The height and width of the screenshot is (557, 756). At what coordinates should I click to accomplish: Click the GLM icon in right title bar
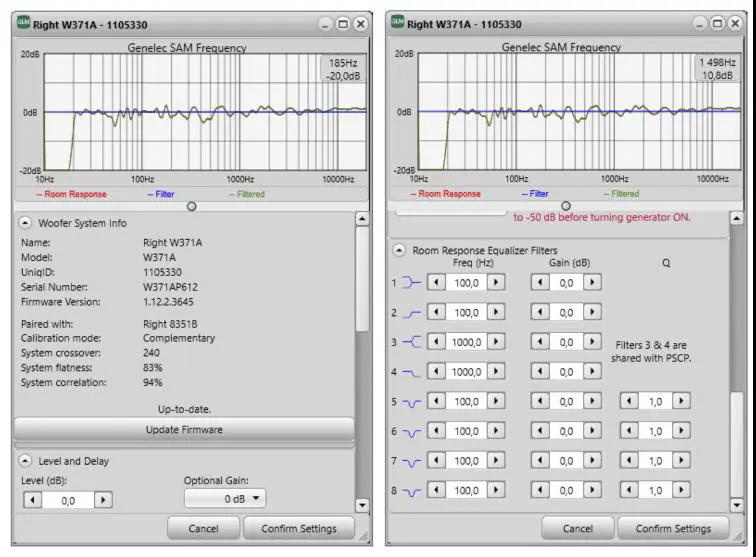click(x=397, y=22)
